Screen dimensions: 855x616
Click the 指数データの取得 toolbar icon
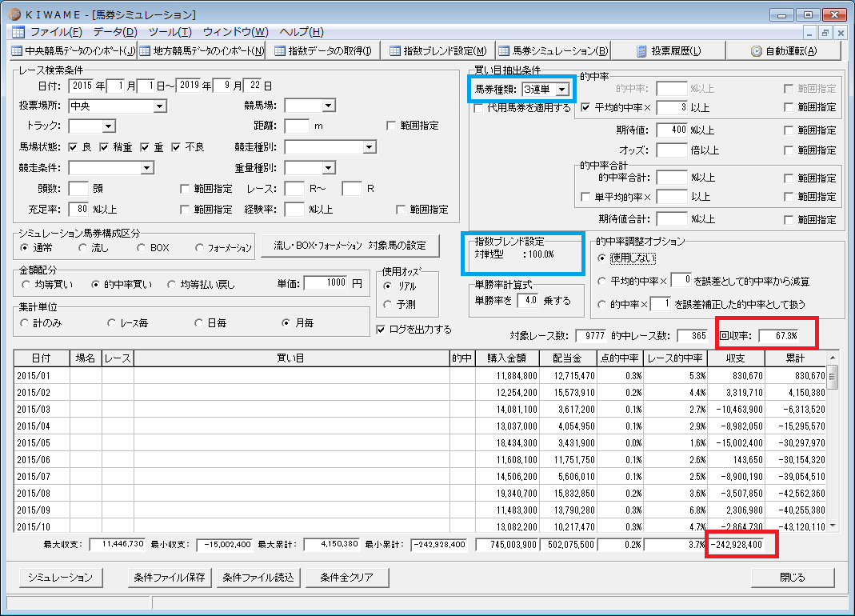pyautogui.click(x=280, y=50)
